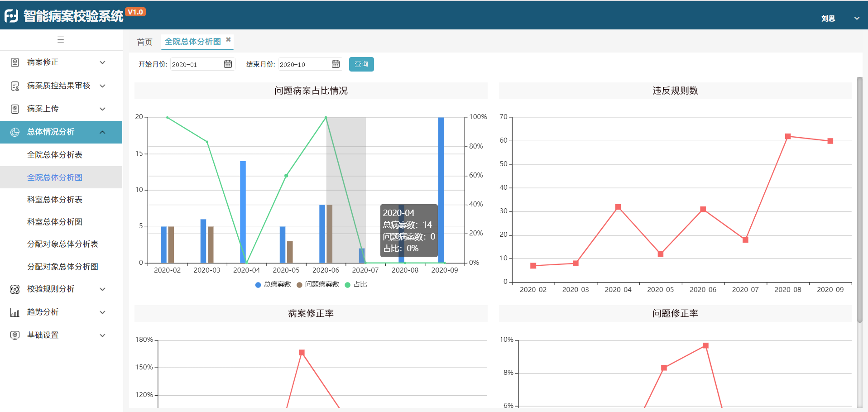Click the peak point in 病案修正率 chart

click(302, 352)
